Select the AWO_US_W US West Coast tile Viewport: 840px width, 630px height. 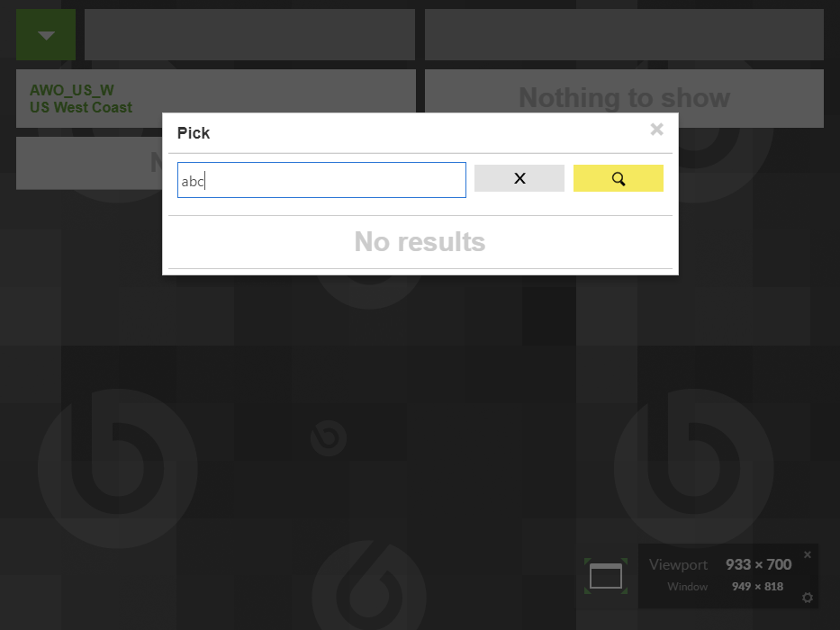click(216, 99)
